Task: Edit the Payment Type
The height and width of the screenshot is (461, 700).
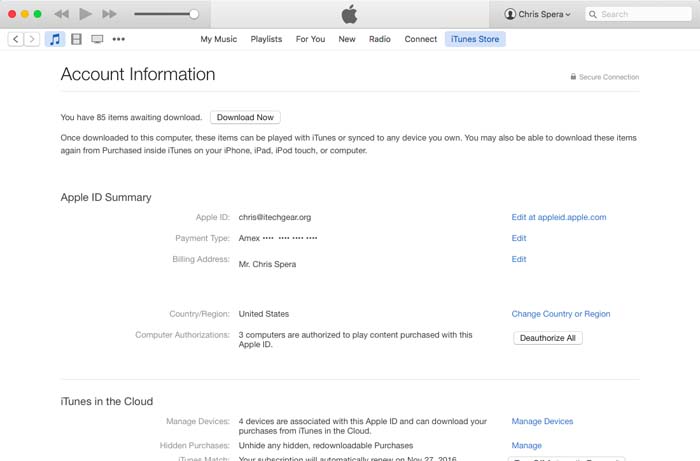Action: (x=519, y=238)
